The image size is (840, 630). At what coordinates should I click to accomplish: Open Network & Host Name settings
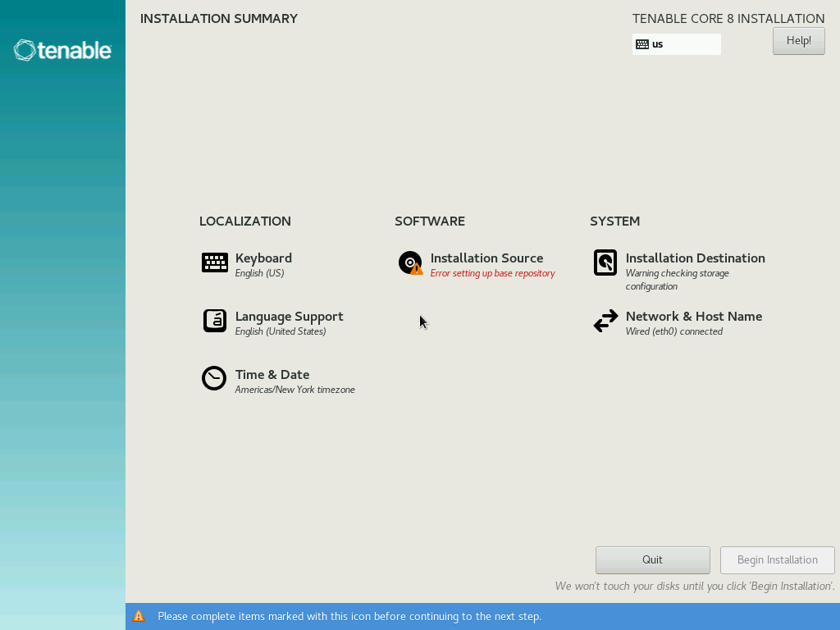pyautogui.click(x=693, y=316)
